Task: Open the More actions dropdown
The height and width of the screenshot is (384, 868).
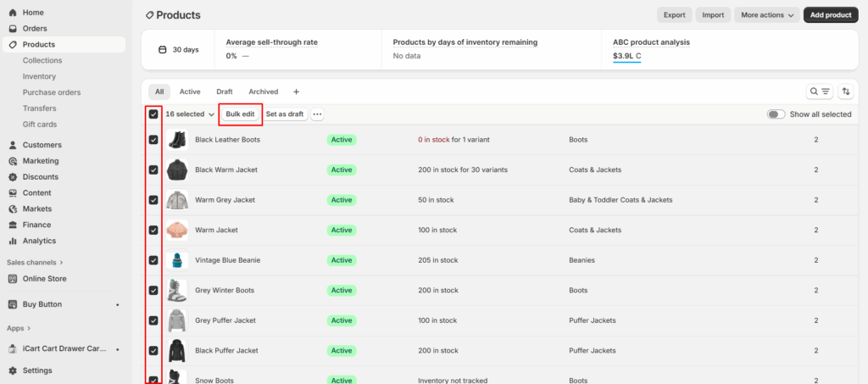Action: click(767, 15)
